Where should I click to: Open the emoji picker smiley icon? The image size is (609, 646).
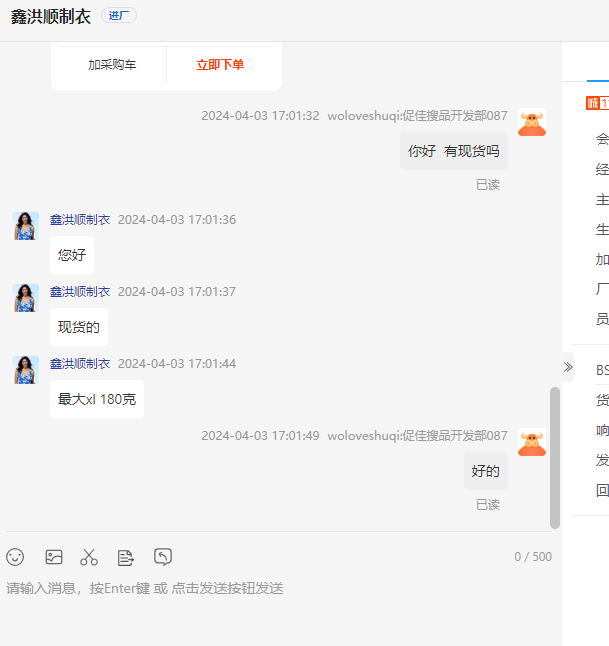click(15, 557)
